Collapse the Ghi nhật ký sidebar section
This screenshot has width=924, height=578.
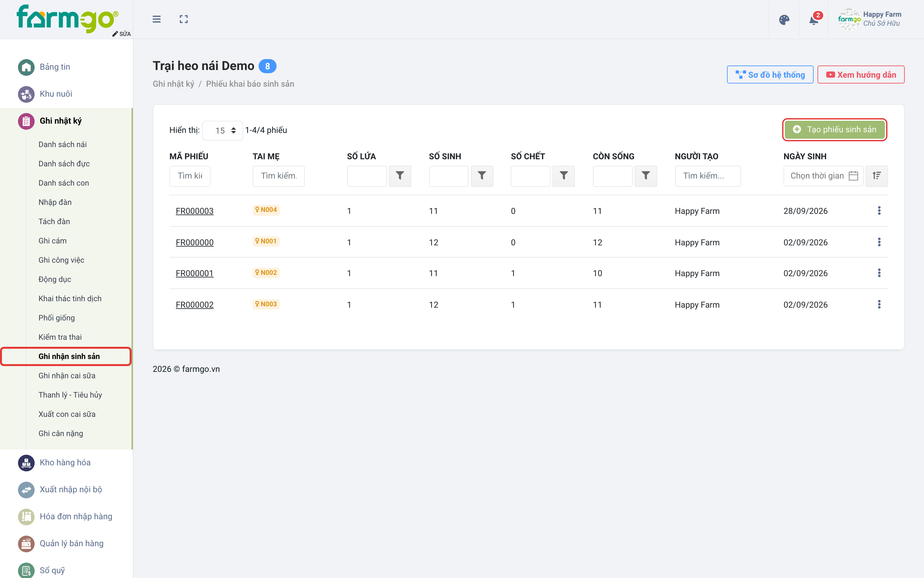(66, 121)
